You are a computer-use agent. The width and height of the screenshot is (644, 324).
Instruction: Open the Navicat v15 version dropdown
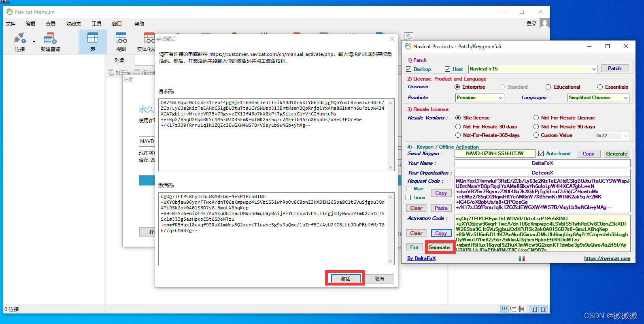click(533, 69)
